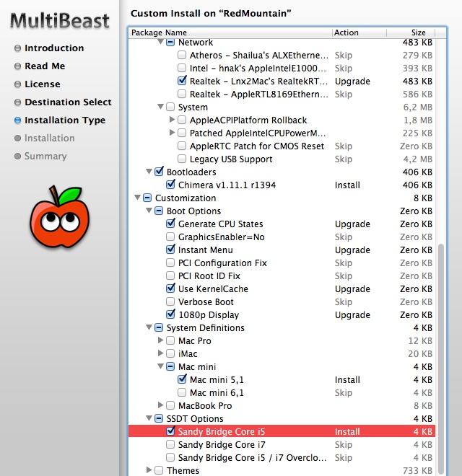This screenshot has width=462, height=476.
Task: Uncheck Sandy Bridge Core i5 SSDT
Action: click(170, 431)
